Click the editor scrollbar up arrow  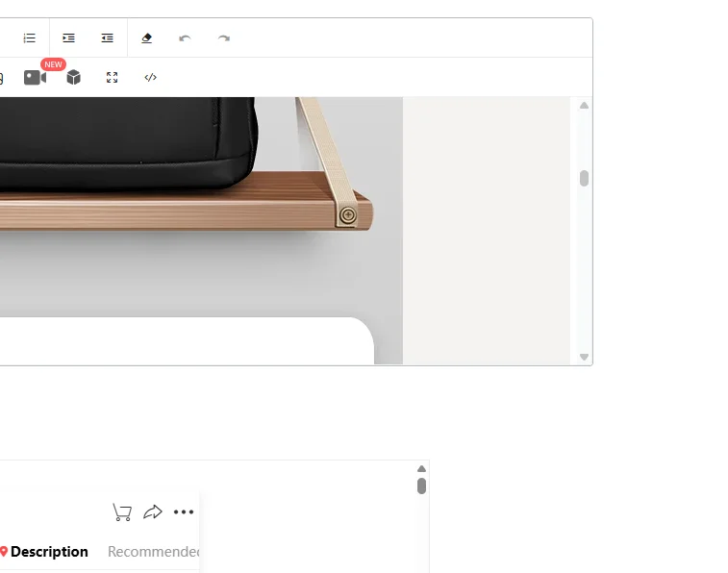584,106
